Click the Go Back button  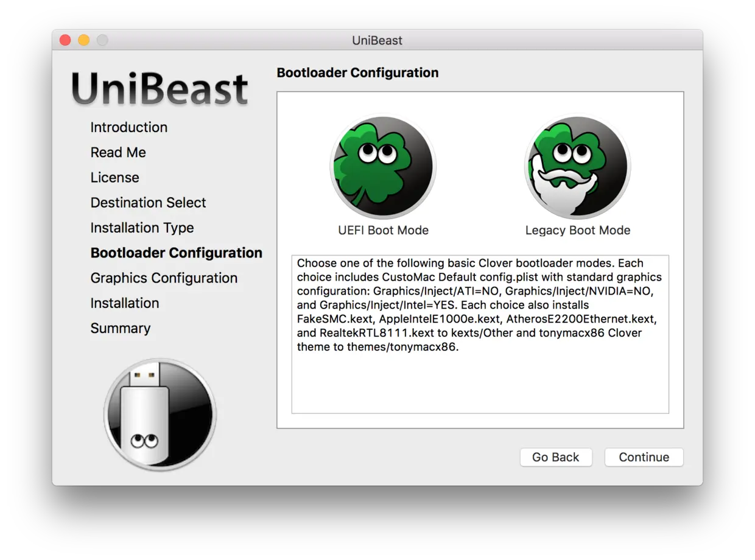coord(556,457)
